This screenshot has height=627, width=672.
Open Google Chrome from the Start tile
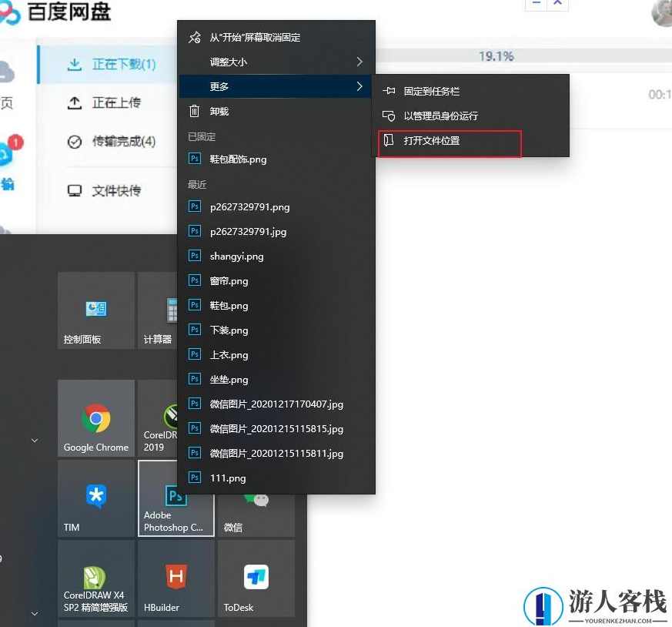[95, 418]
